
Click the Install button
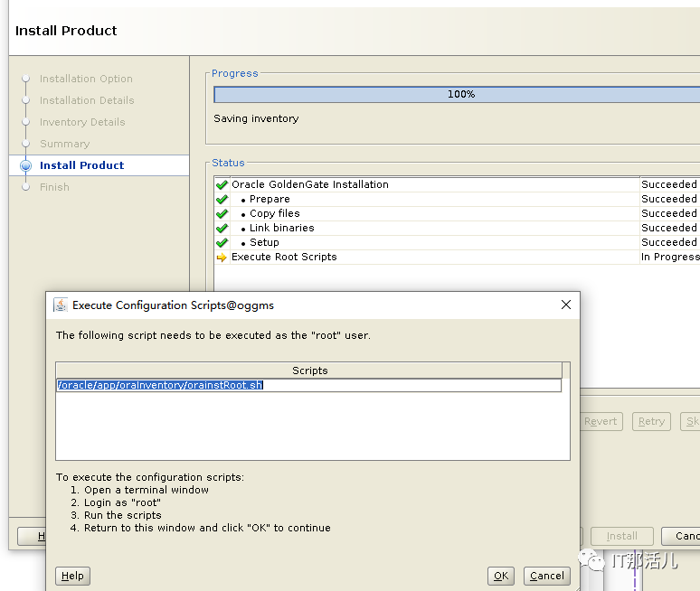pos(621,536)
